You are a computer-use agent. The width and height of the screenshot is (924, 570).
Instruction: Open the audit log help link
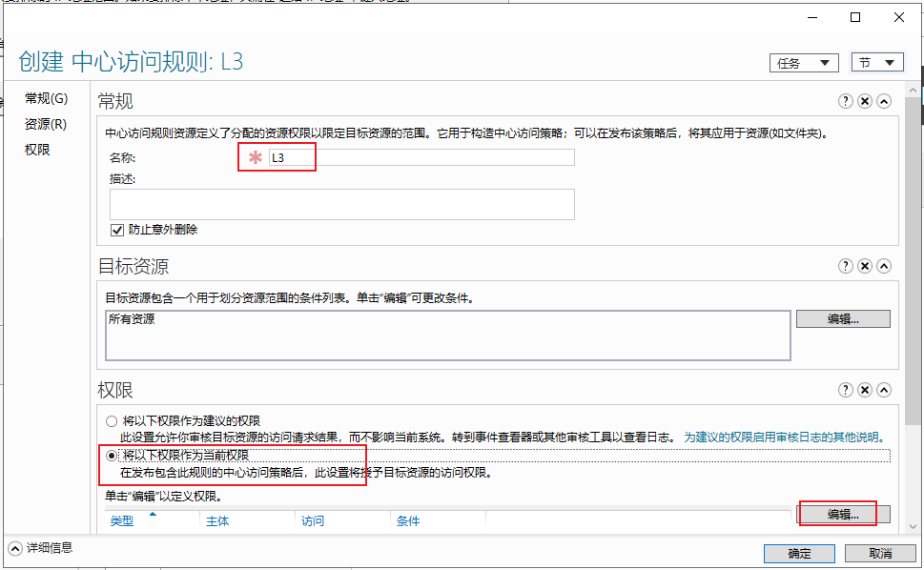tap(785, 437)
